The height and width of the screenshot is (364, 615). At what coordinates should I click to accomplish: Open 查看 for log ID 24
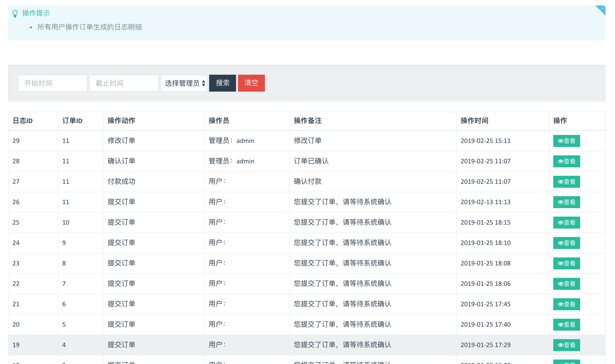coord(566,243)
